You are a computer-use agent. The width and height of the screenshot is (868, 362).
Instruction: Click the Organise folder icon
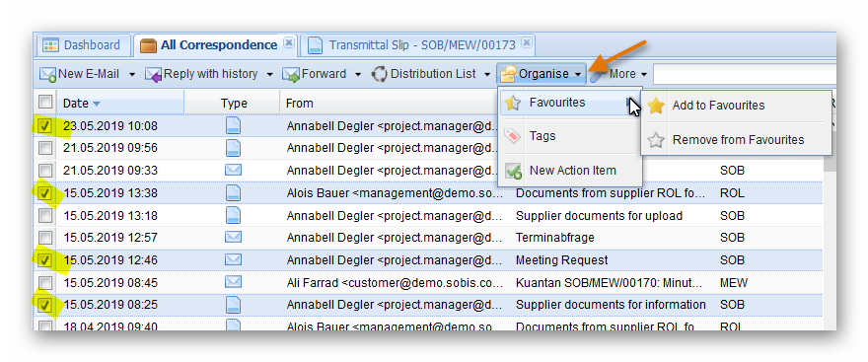click(508, 75)
